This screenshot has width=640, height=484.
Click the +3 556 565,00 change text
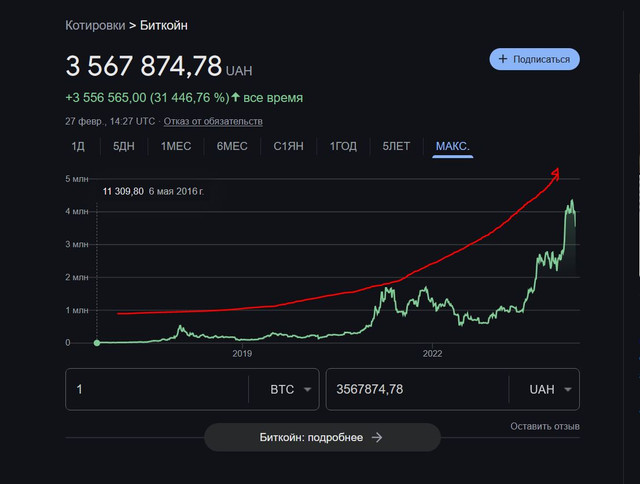[106, 98]
